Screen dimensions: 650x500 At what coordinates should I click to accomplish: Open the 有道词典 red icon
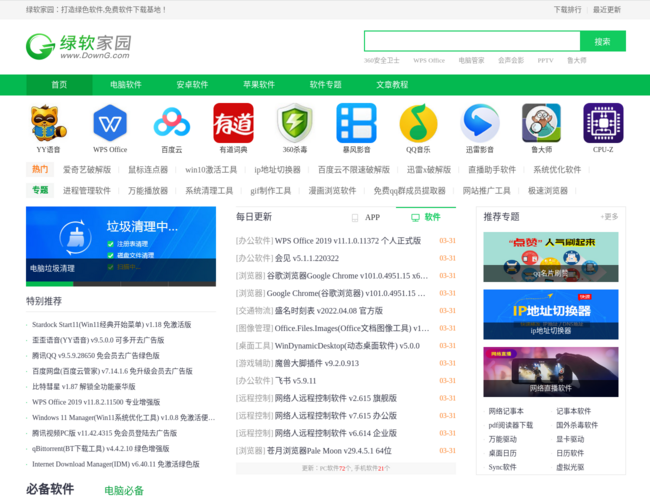click(x=233, y=123)
